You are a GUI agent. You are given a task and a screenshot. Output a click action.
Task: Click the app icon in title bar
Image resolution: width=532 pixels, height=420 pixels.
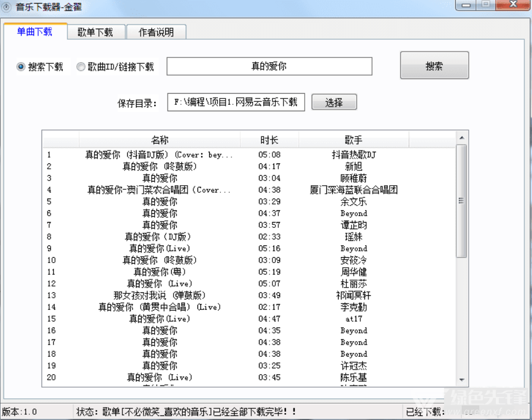[6, 6]
